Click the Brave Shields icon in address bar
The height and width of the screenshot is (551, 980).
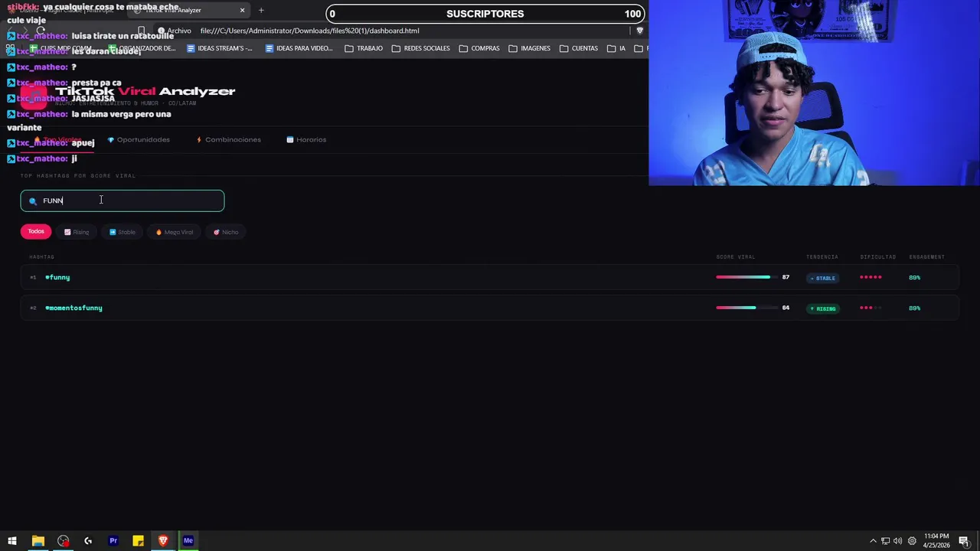pyautogui.click(x=639, y=31)
